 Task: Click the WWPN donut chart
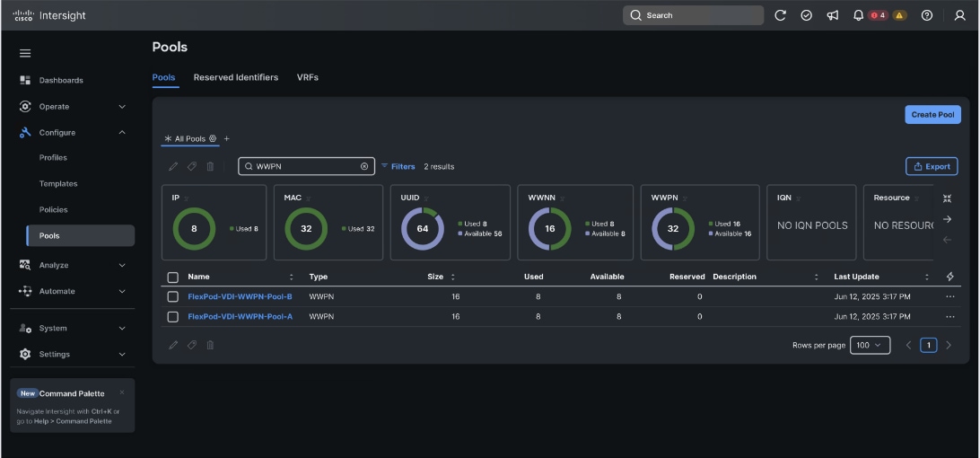click(673, 228)
